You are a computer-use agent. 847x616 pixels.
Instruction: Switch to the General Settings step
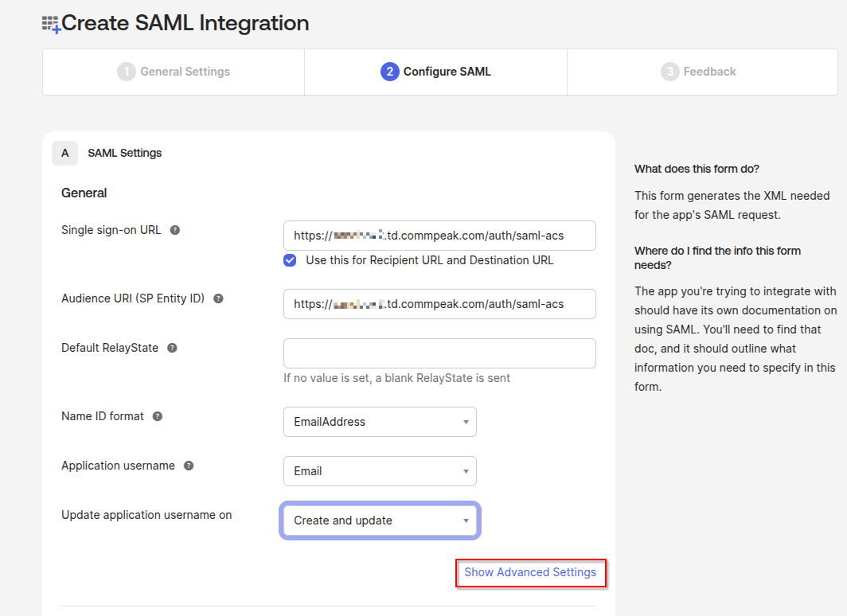[x=173, y=71]
